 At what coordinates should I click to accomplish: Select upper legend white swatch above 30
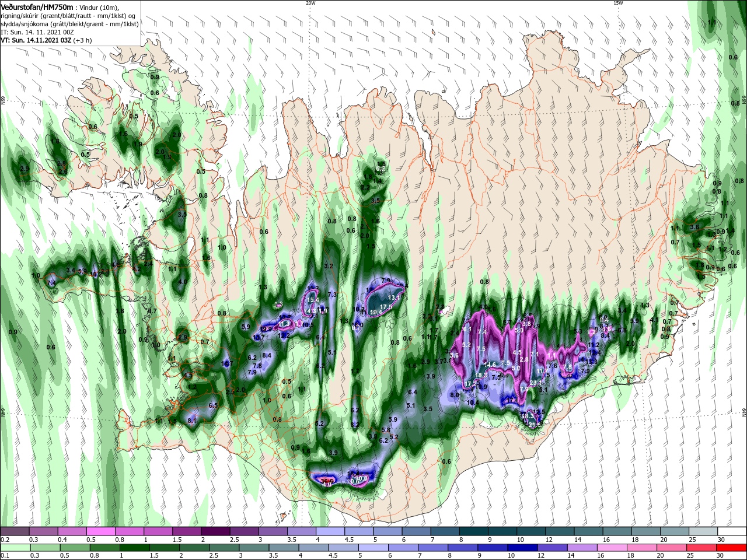(x=732, y=531)
